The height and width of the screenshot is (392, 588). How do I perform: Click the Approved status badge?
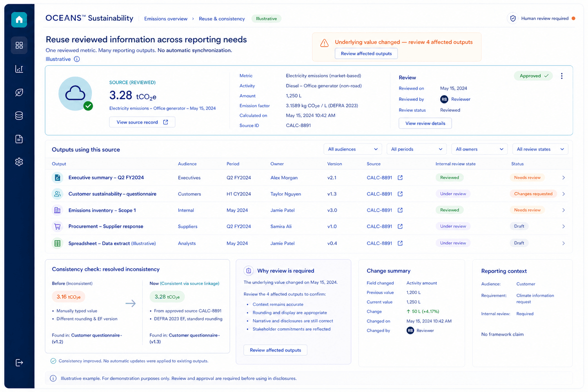point(534,76)
